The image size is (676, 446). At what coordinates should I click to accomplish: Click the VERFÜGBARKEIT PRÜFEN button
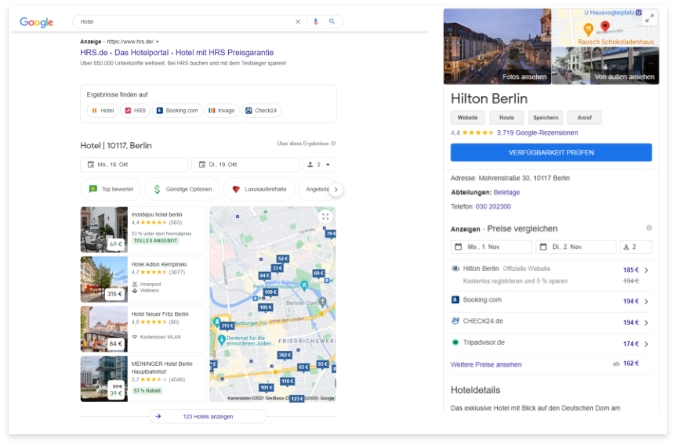551,153
